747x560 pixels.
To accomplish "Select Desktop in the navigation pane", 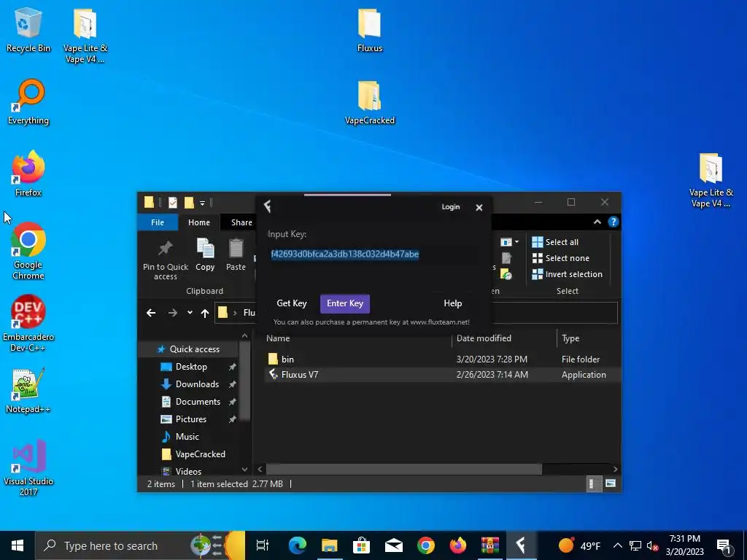I will click(x=191, y=367).
